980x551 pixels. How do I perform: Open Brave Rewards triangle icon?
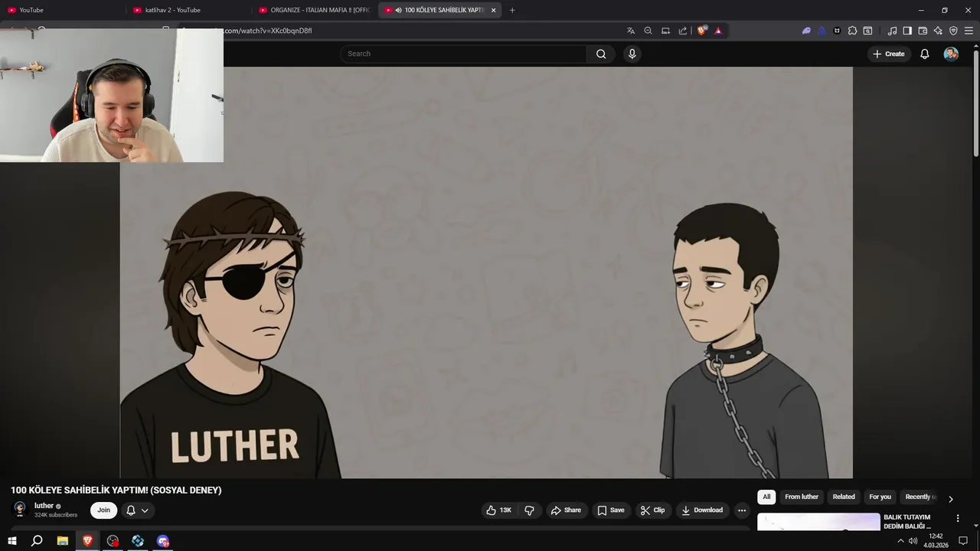coord(718,31)
